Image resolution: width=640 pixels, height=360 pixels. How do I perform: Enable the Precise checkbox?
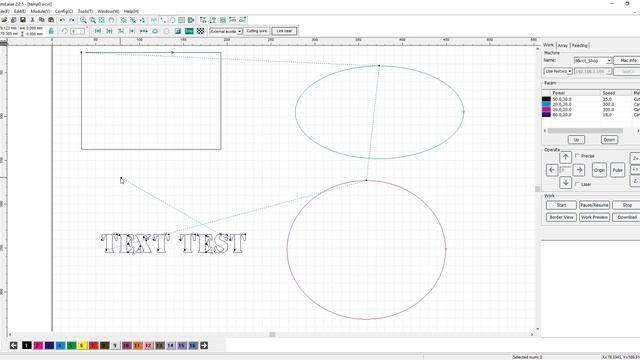coord(578,156)
